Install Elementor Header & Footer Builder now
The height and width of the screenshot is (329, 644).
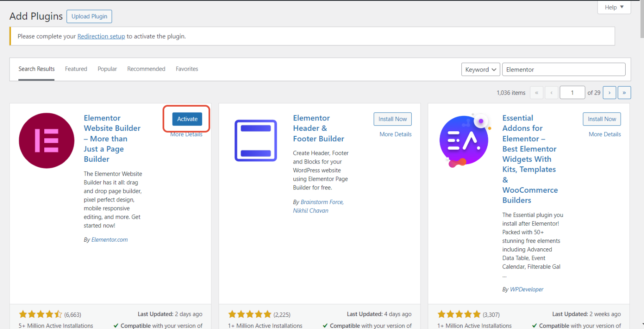tap(392, 119)
